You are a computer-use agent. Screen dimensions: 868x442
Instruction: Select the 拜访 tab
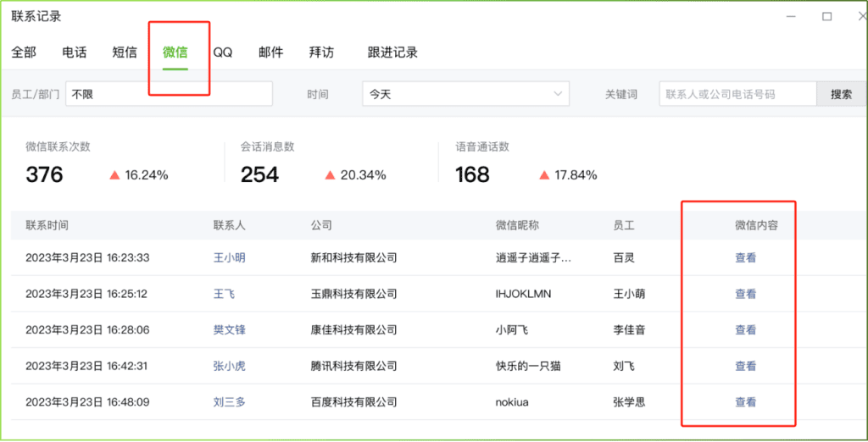321,52
